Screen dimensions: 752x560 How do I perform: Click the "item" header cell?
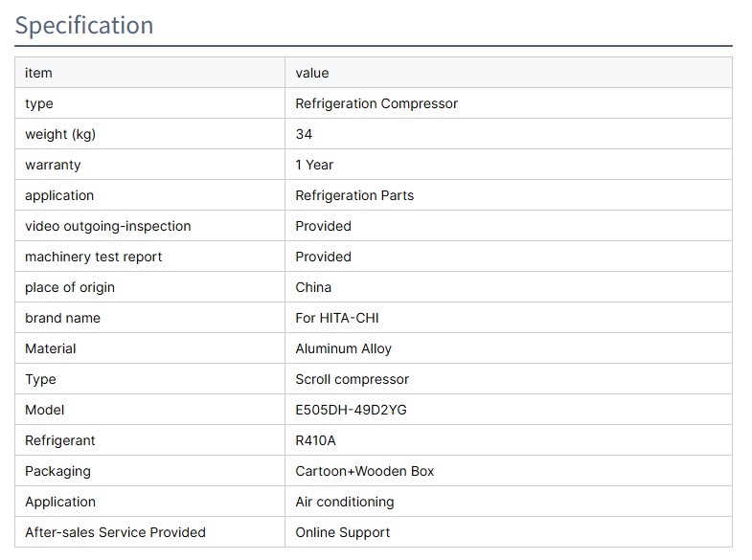pos(38,73)
